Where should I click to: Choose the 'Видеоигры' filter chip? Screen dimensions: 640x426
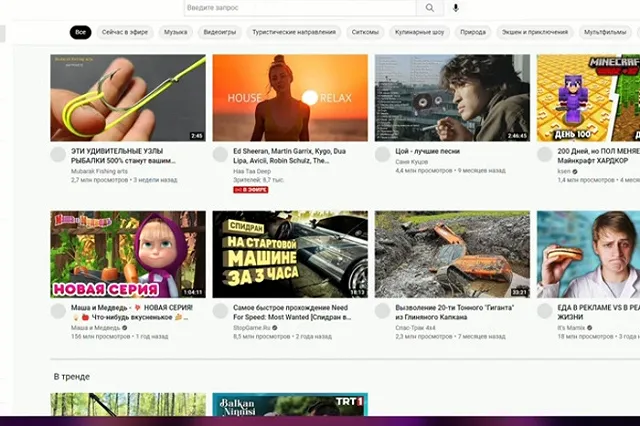219,32
